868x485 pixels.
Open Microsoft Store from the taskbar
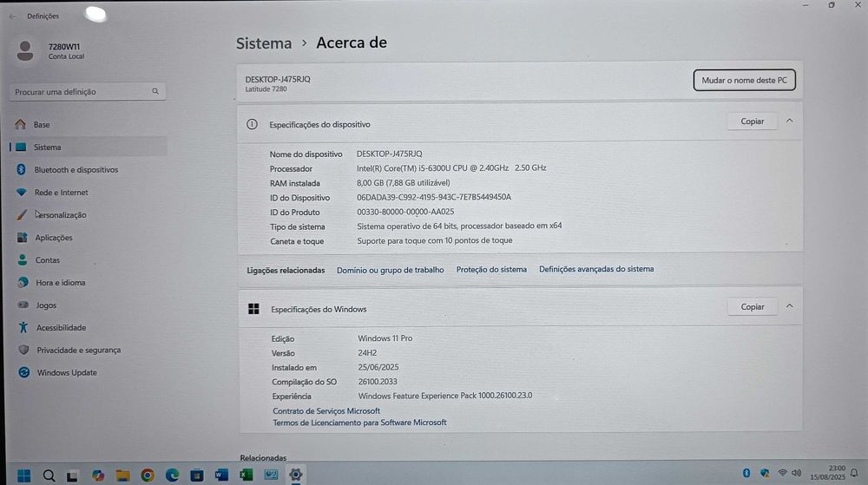[x=197, y=475]
